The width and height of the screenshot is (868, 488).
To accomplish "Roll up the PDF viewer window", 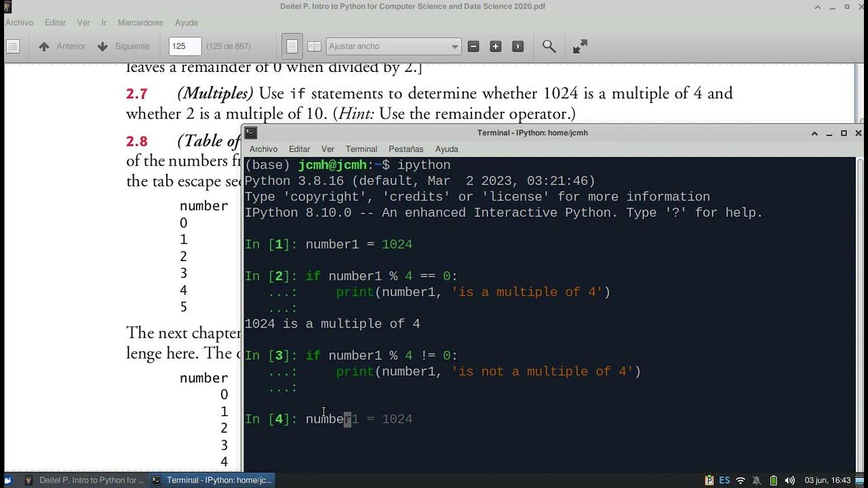I will pos(818,6).
